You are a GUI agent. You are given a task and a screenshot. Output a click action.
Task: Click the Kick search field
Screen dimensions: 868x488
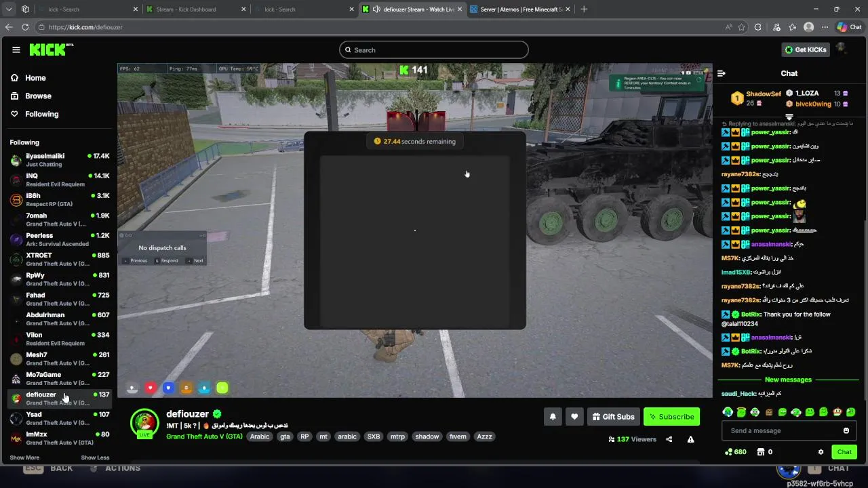coord(434,49)
